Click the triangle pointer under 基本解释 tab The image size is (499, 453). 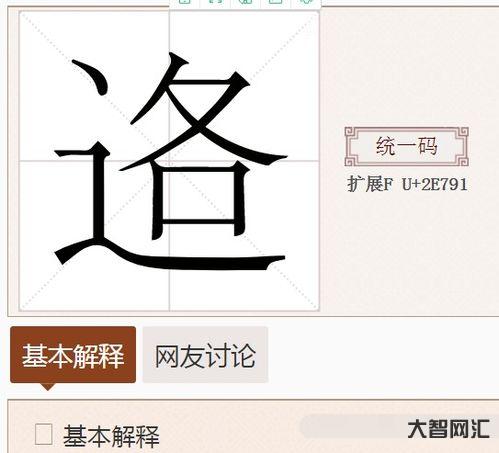(48, 387)
